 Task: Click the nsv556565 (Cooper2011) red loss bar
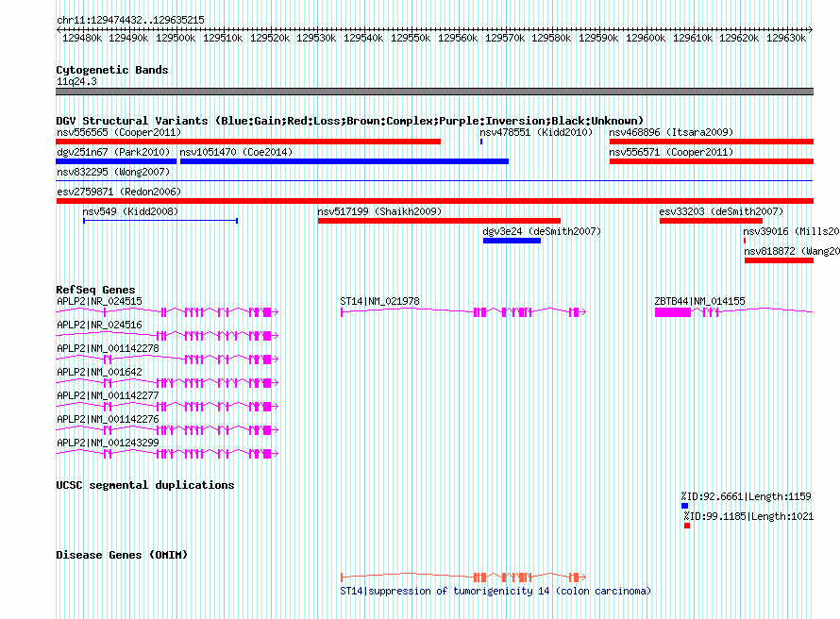coord(248,142)
